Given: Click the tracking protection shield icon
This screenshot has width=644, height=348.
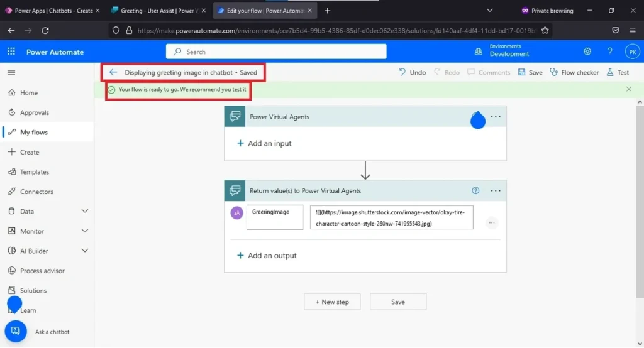Looking at the screenshot, I should pyautogui.click(x=116, y=30).
